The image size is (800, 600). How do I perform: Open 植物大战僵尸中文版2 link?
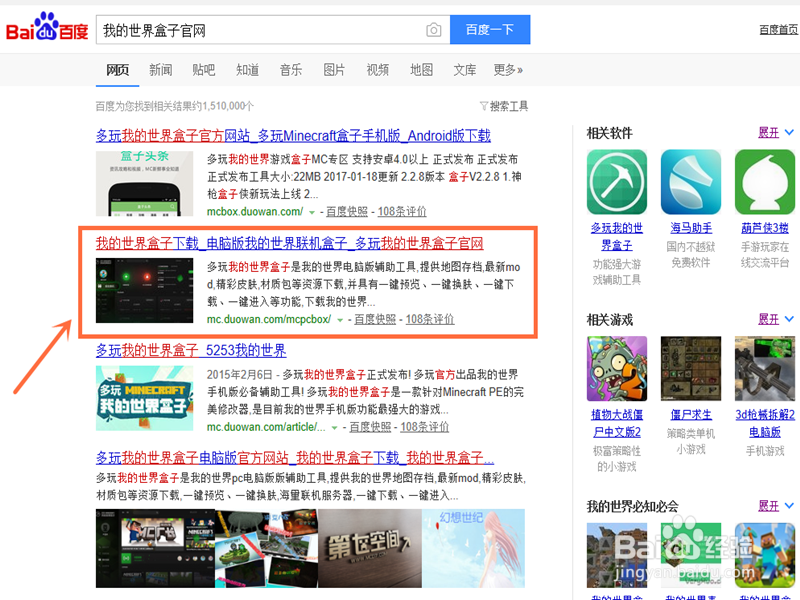pyautogui.click(x=617, y=423)
